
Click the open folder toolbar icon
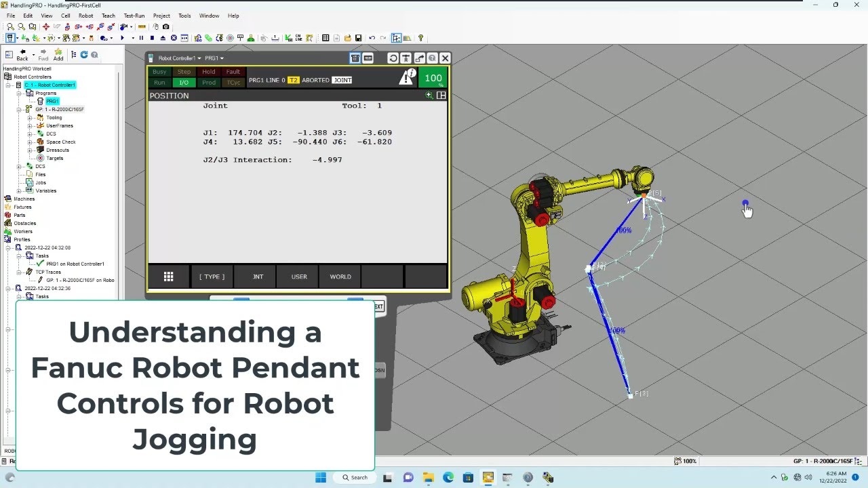(x=347, y=38)
